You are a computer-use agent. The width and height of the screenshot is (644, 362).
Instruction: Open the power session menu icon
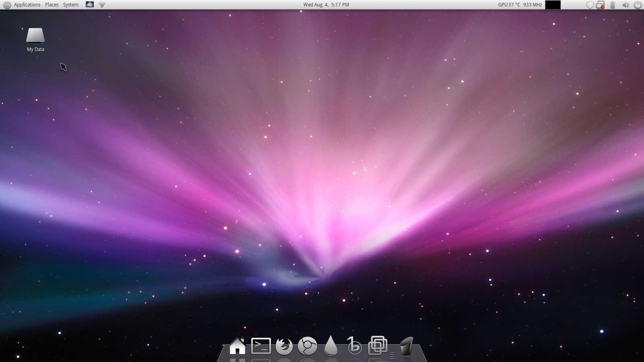pyautogui.click(x=638, y=5)
